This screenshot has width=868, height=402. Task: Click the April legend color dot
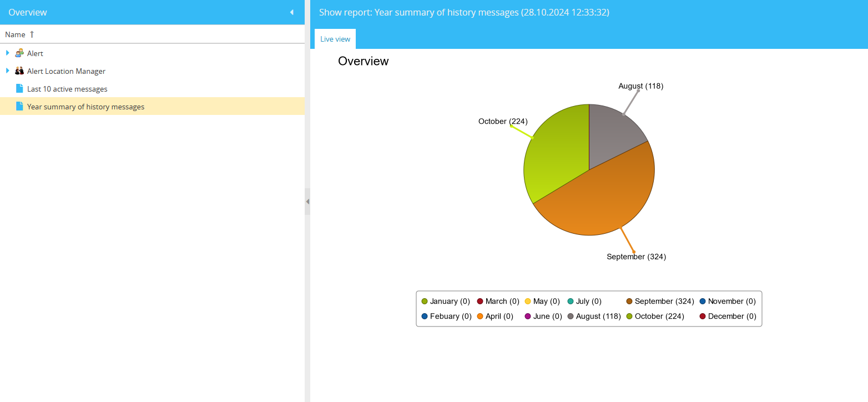(x=480, y=316)
